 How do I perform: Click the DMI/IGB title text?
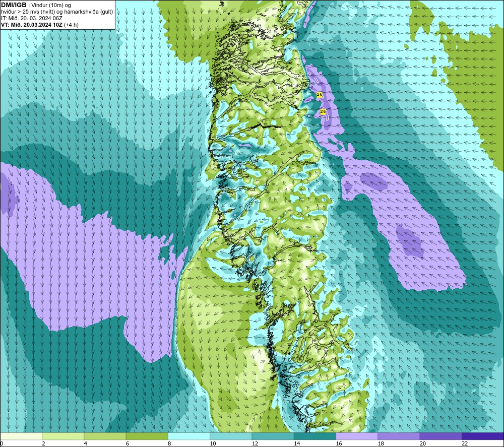pyautogui.click(x=14, y=5)
